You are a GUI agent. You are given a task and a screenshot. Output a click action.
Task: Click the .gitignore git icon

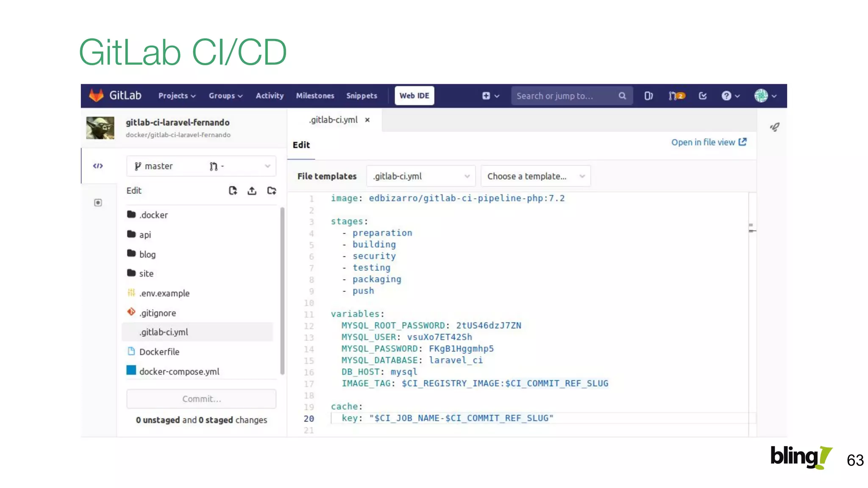coord(131,312)
